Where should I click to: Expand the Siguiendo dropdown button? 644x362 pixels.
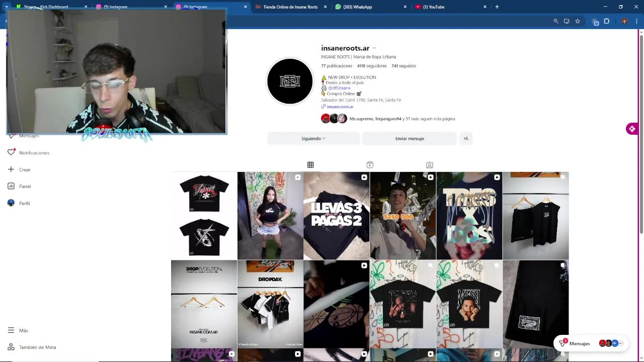pyautogui.click(x=313, y=138)
